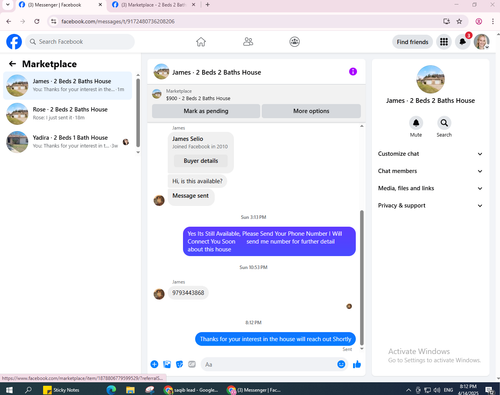Open the notifications bell icon

(463, 42)
